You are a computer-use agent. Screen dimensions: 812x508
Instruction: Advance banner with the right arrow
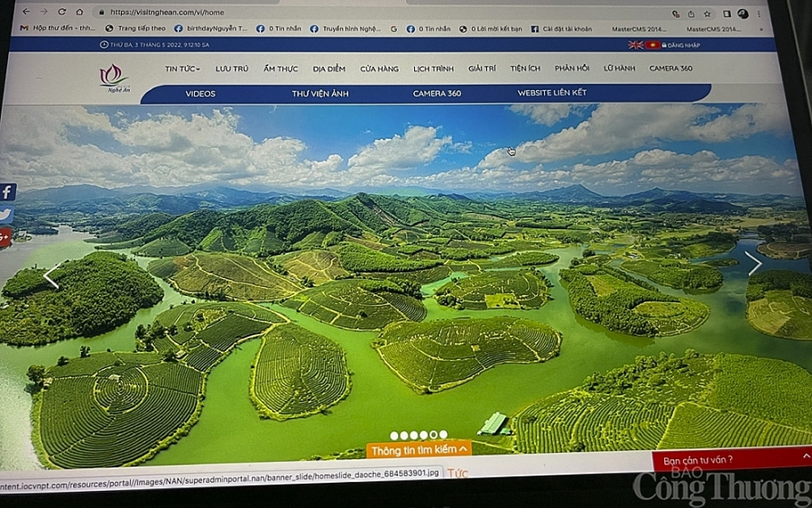[x=753, y=263]
